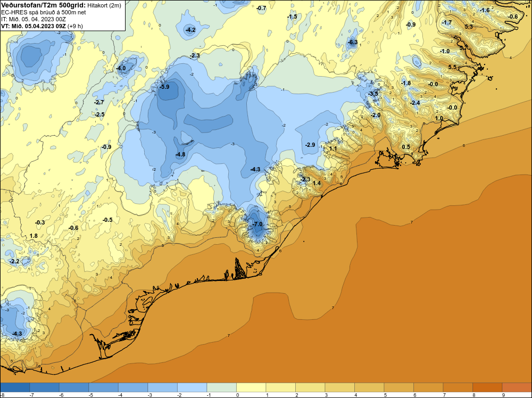The height and width of the screenshot is (398, 532).
Task: Click the legend tick label -3
Action: 148,395
